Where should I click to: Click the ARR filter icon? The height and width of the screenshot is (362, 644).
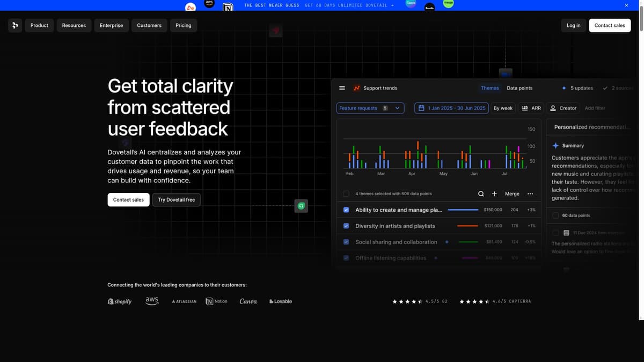[x=525, y=108]
